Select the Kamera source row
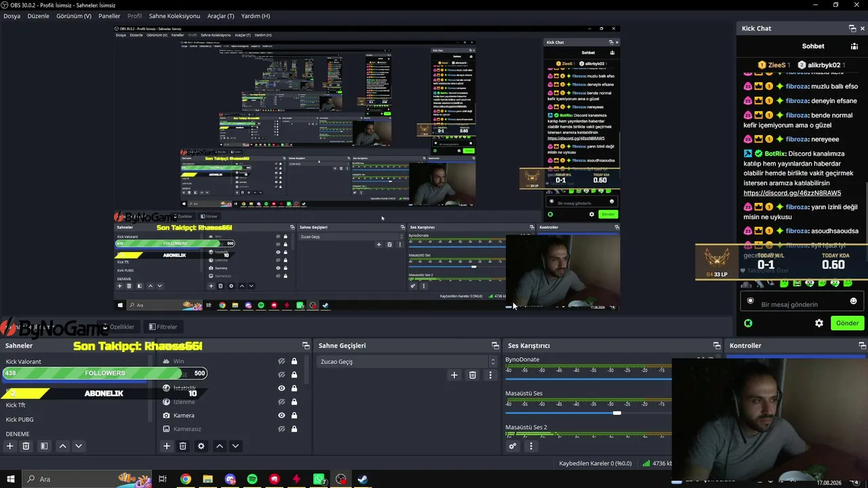The width and height of the screenshot is (868, 488). click(231, 415)
